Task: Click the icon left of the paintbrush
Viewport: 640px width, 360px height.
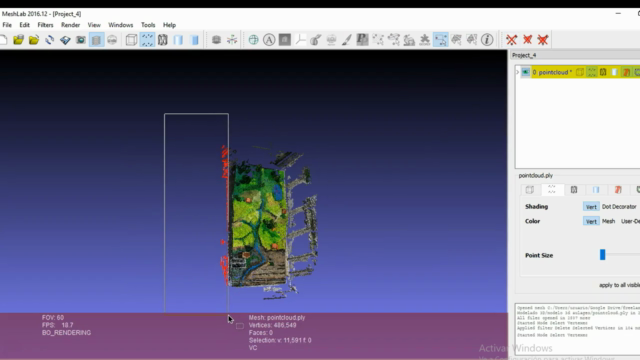Action: coord(331,40)
